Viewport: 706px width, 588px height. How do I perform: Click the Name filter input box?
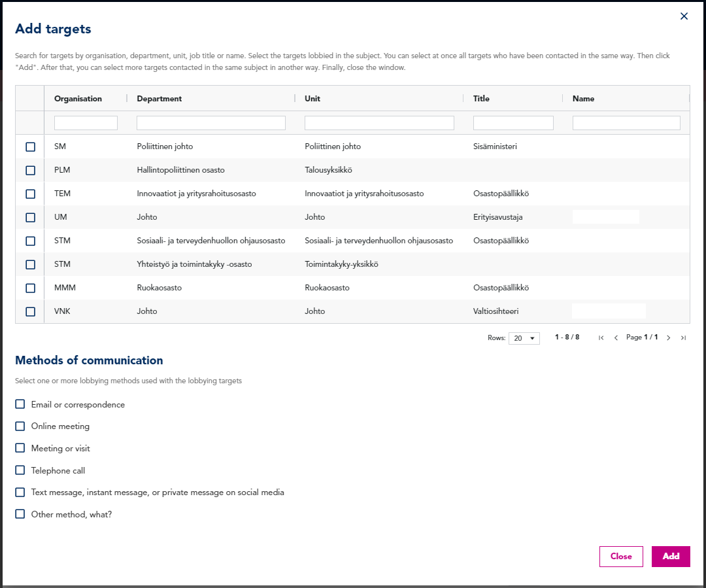(x=626, y=123)
